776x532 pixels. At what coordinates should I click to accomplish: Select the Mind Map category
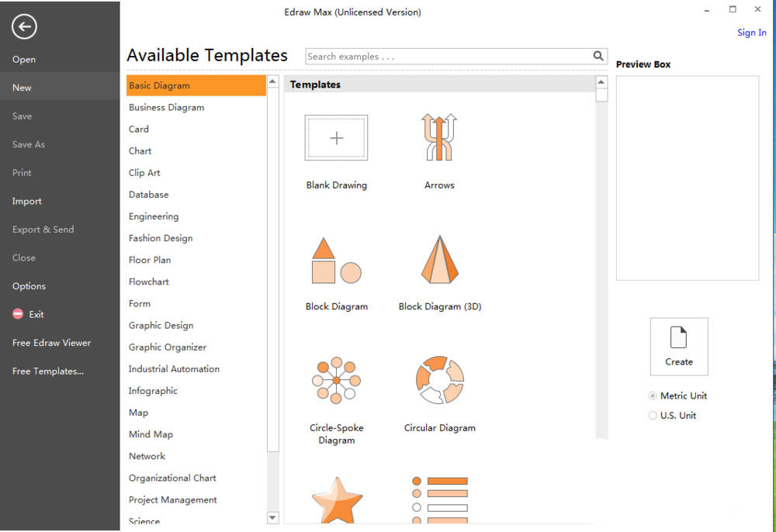[x=196, y=434]
